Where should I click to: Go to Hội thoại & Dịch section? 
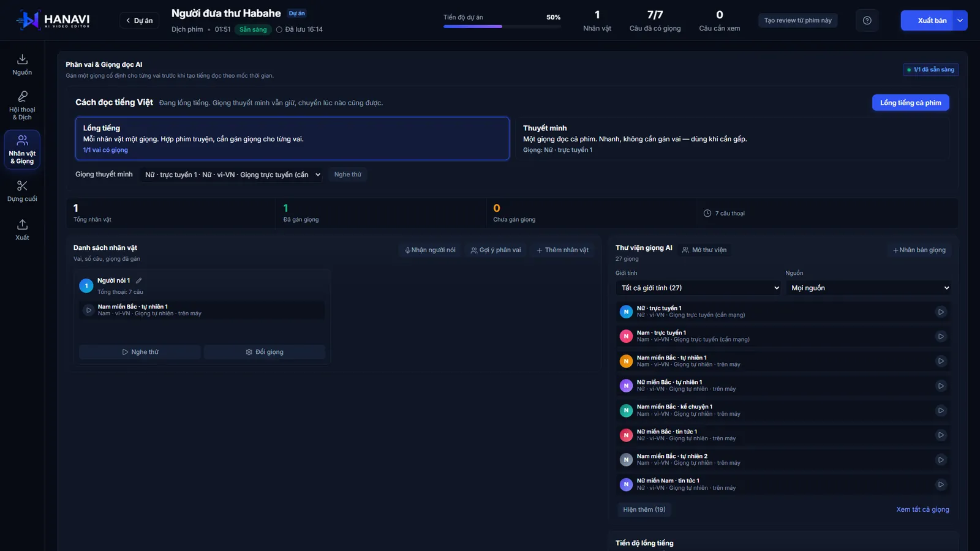(22, 105)
